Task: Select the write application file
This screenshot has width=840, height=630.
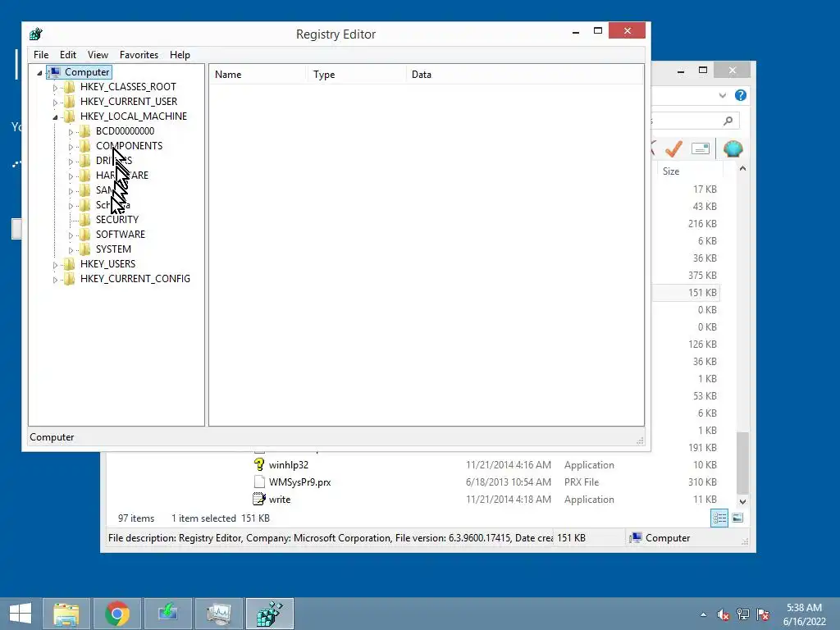Action: pyautogui.click(x=280, y=500)
